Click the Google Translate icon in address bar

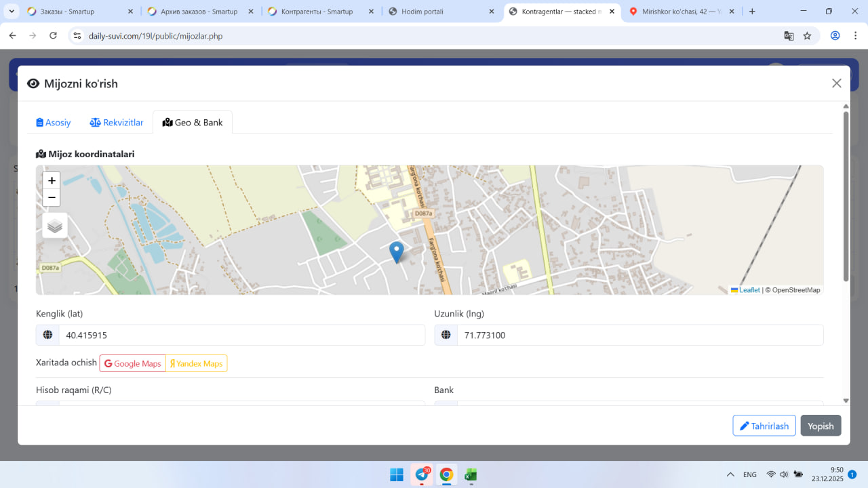(789, 36)
